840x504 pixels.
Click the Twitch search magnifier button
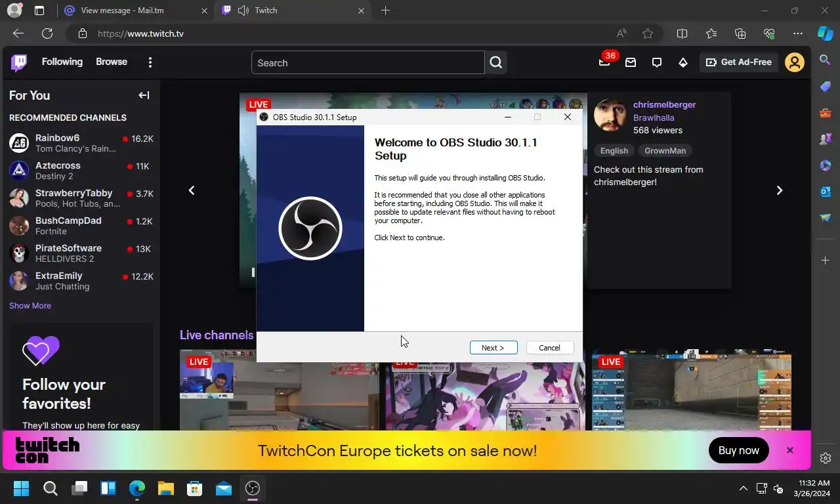[496, 62]
